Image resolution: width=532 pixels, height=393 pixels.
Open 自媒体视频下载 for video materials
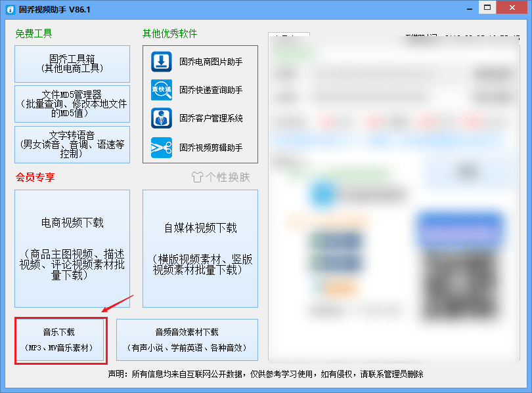tap(200, 249)
